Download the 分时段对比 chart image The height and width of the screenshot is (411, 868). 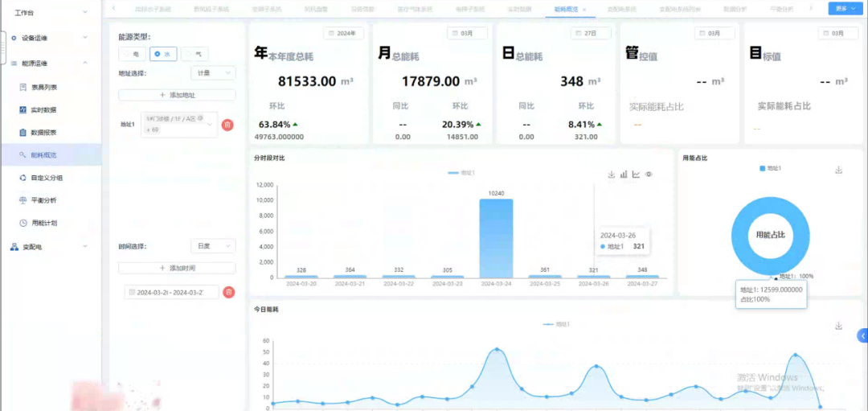[612, 175]
